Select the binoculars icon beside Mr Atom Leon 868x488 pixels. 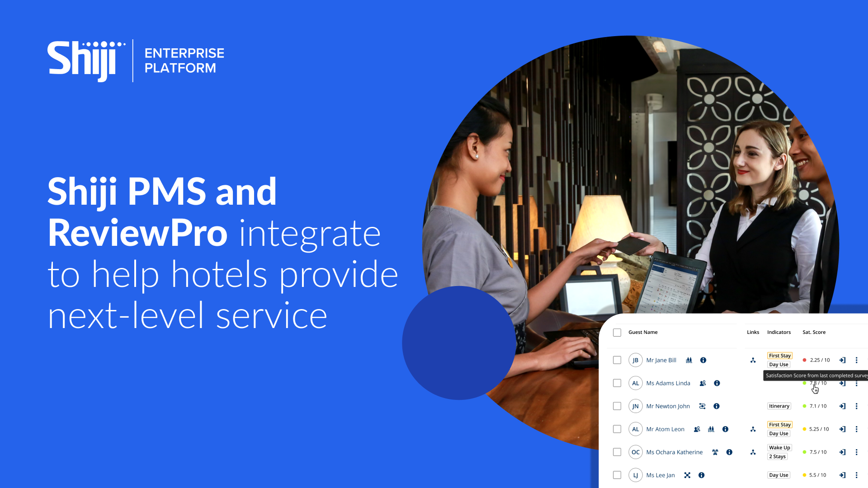[711, 429]
